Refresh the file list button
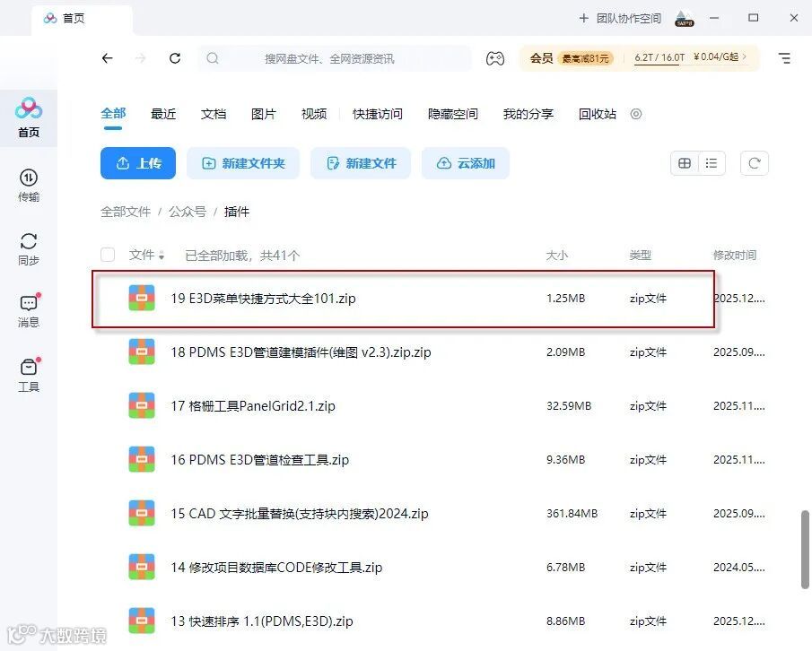 754,163
